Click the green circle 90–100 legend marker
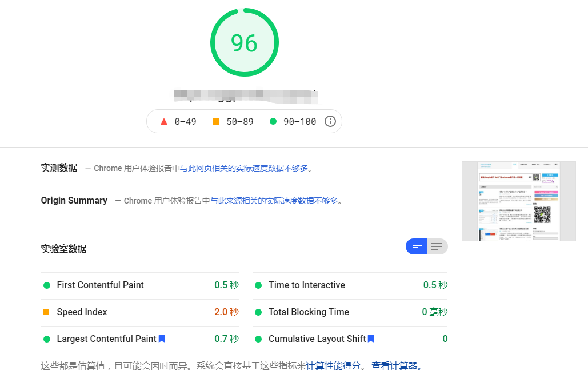The width and height of the screenshot is (588, 378). [273, 121]
